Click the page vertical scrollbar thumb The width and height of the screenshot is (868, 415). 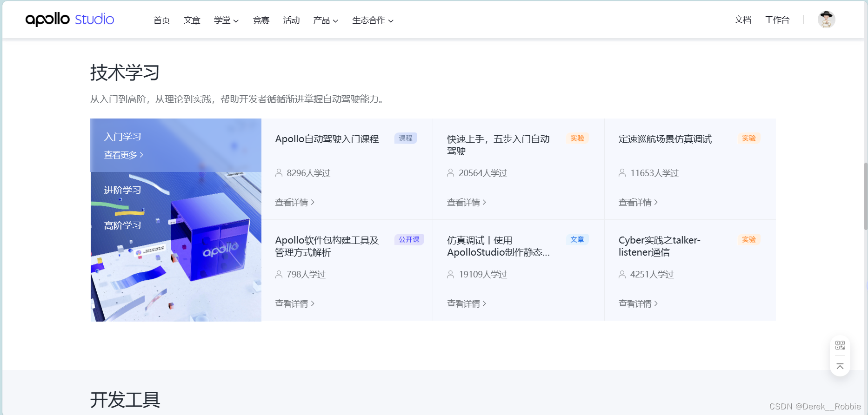pos(865,196)
